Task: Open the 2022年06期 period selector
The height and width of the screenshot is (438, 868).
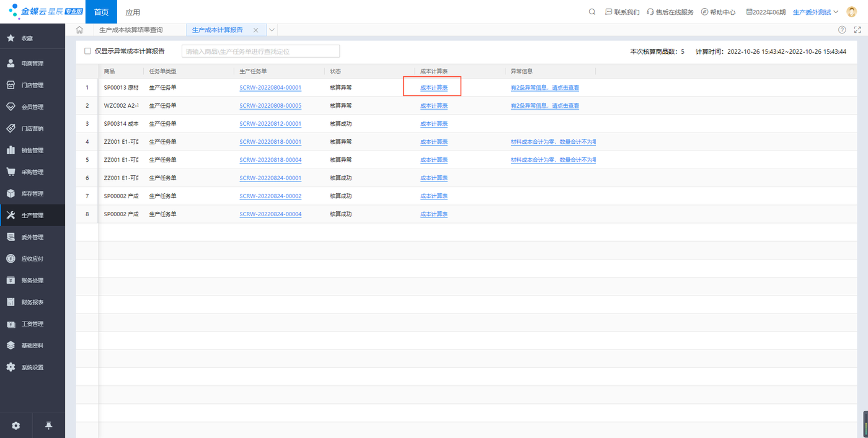Action: click(766, 12)
